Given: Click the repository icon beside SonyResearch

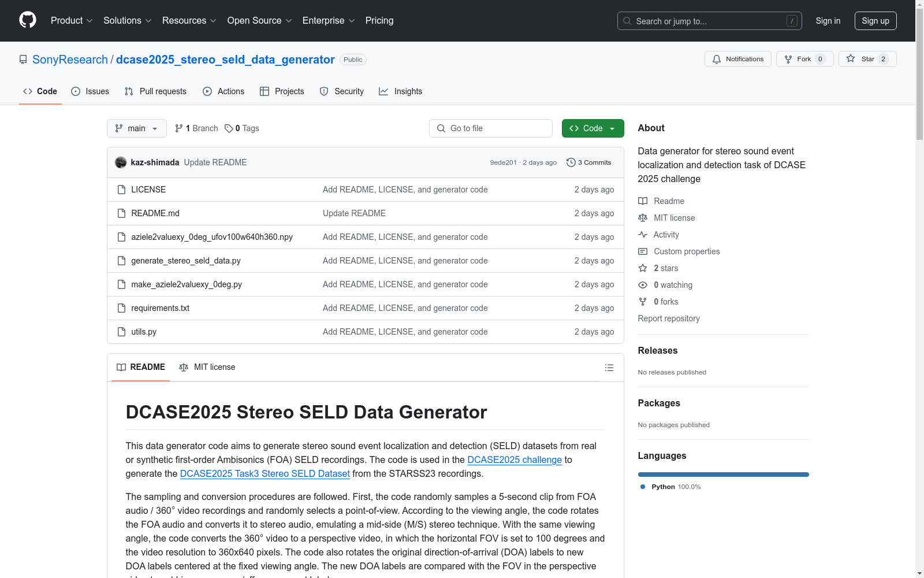Looking at the screenshot, I should (x=23, y=60).
